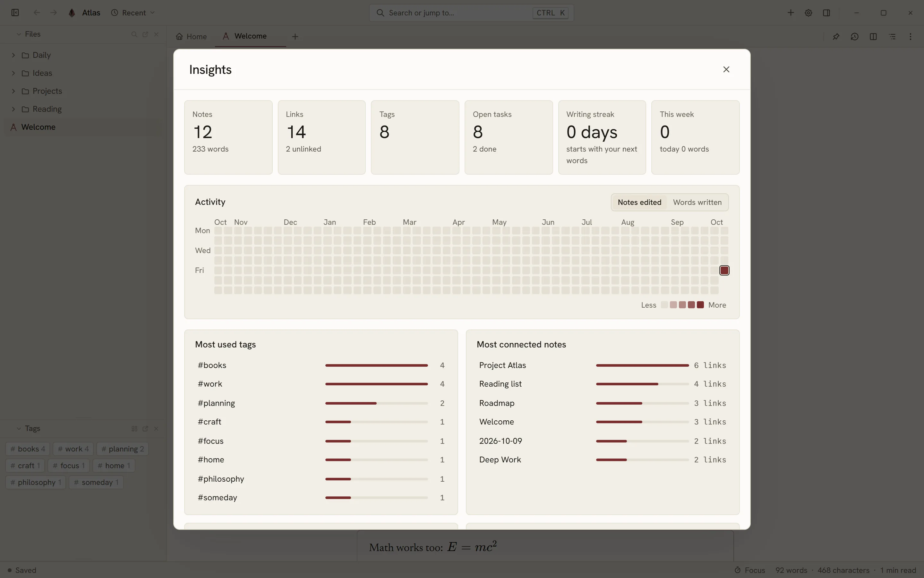Screen dimensions: 924x578
Task: Open the #philosophy tag row
Action: [x=321, y=478]
